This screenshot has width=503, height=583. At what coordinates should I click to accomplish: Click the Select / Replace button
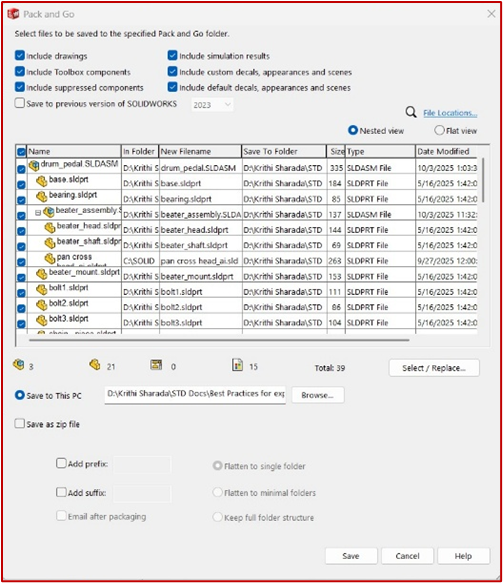[434, 368]
